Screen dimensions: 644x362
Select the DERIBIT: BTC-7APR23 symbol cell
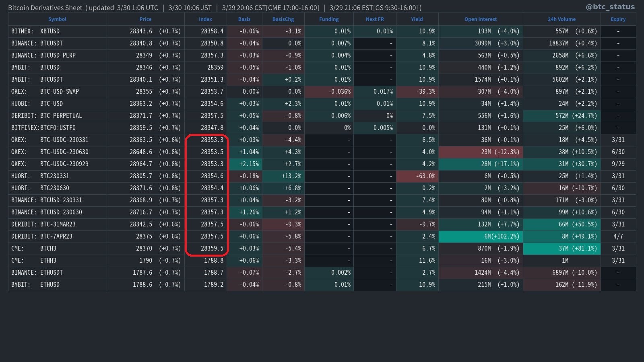58,237
